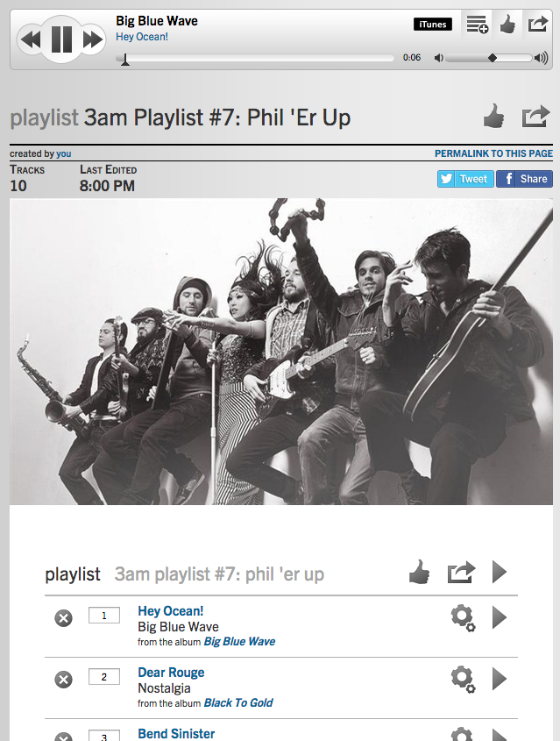Set volume to maximum with loud speaker icon
560x741 pixels.
click(541, 58)
